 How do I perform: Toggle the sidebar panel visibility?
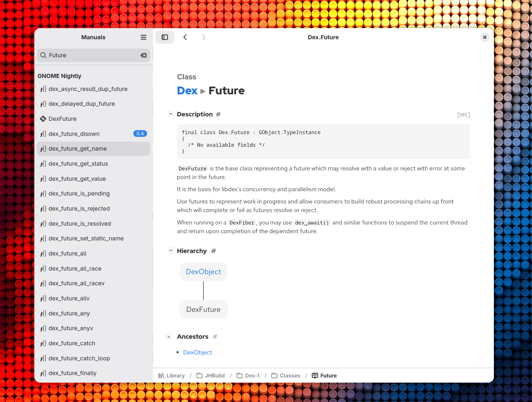pyautogui.click(x=165, y=37)
